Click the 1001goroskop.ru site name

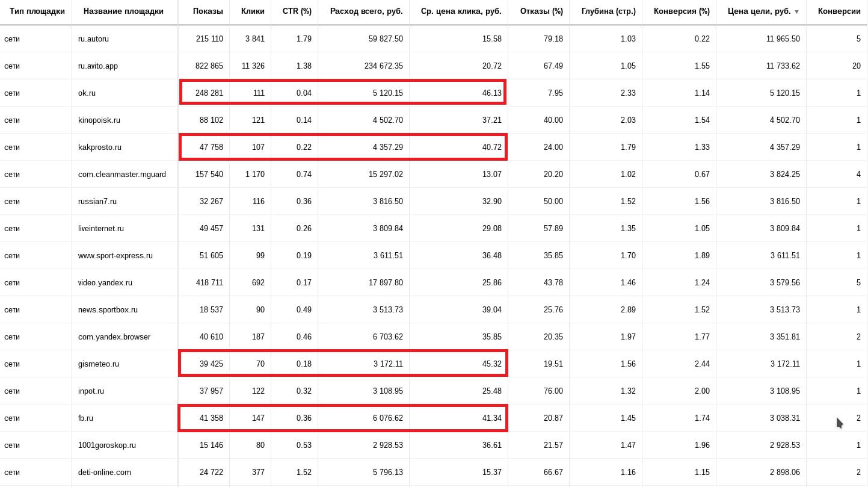[107, 445]
